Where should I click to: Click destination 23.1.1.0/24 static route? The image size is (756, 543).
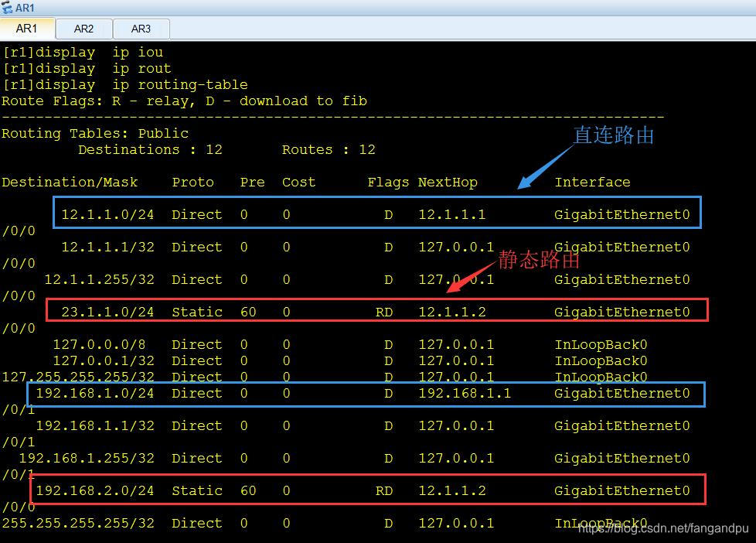pyautogui.click(x=107, y=312)
